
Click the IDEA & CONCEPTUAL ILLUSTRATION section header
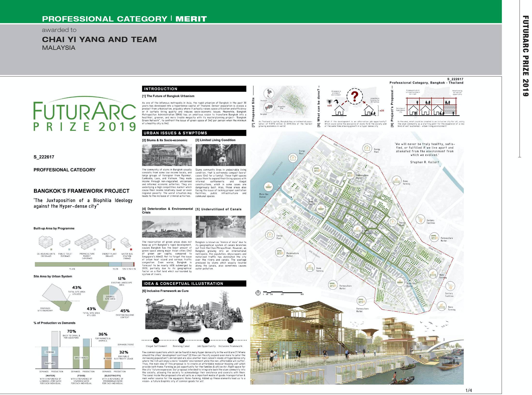pyautogui.click(x=194, y=283)
